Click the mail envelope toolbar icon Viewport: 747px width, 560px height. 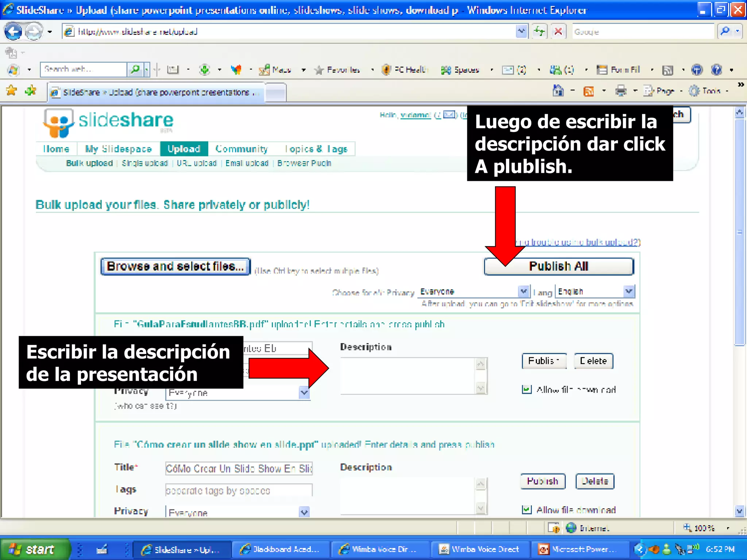tap(508, 70)
